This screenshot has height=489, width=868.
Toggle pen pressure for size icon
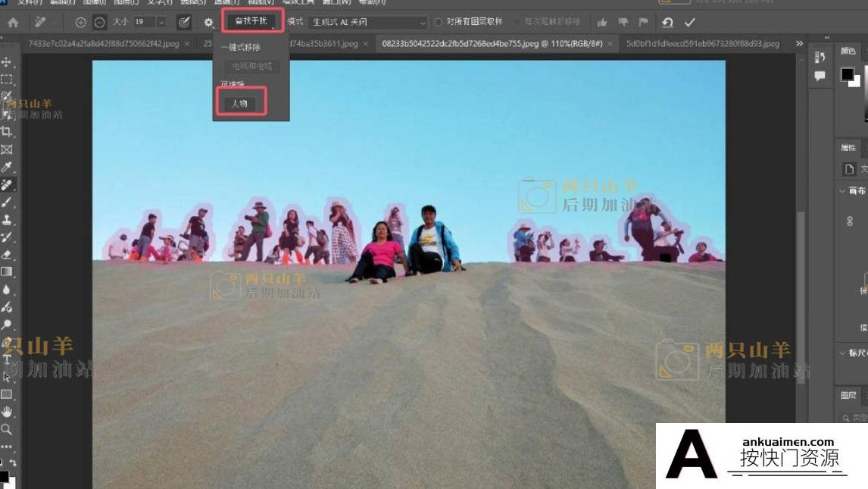tap(184, 22)
